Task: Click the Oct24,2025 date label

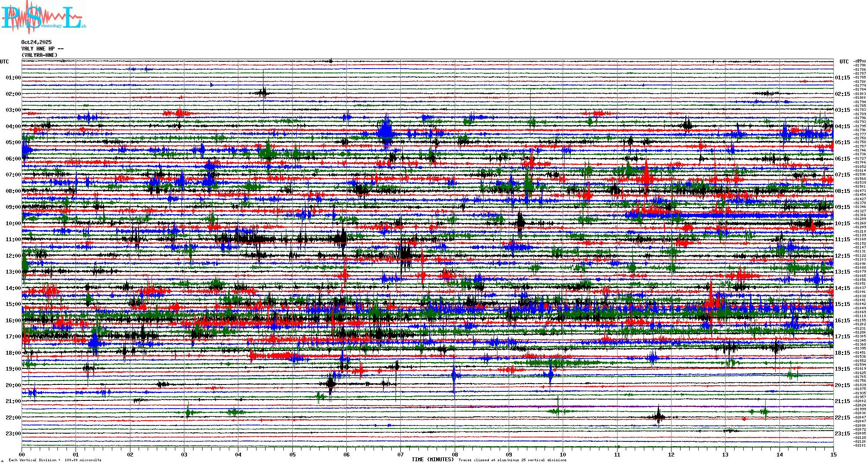Action: coord(36,42)
